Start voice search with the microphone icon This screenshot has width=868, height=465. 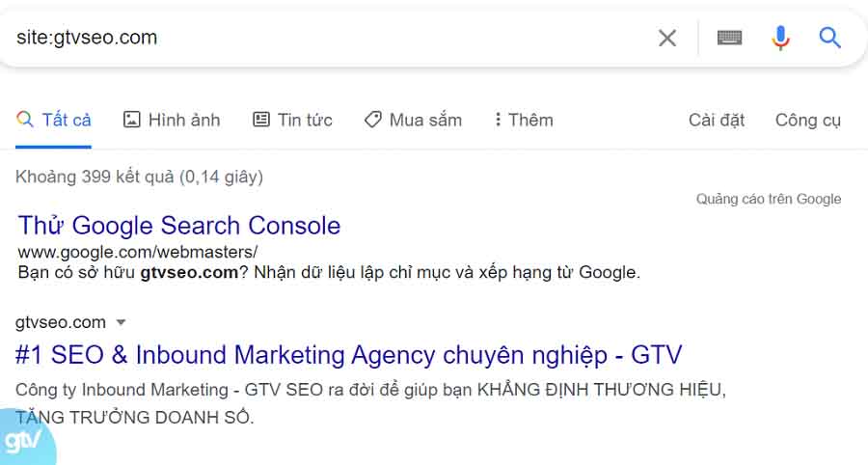pos(780,38)
